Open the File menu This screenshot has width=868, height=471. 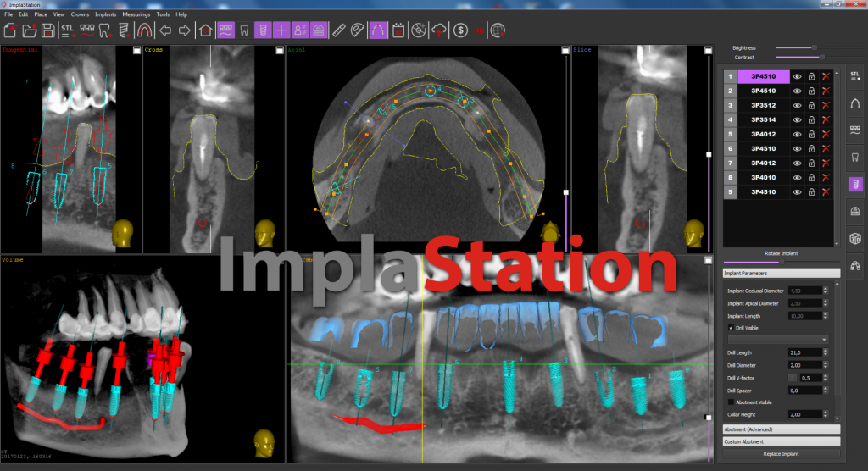coord(8,14)
